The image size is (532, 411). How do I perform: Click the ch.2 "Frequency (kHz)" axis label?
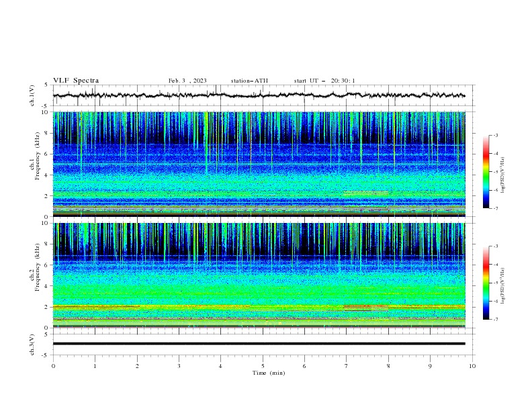(x=38, y=267)
